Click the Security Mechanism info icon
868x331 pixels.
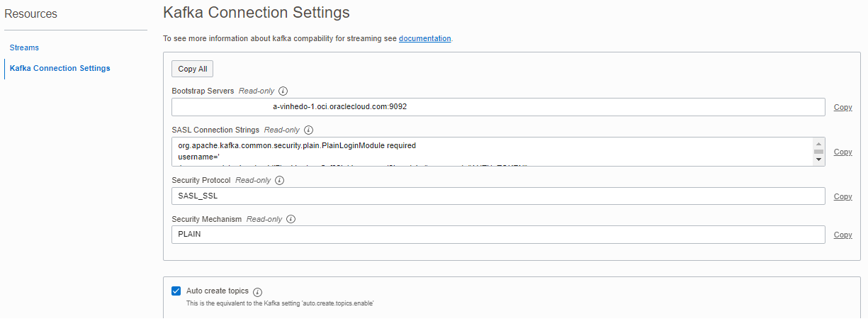click(x=291, y=219)
